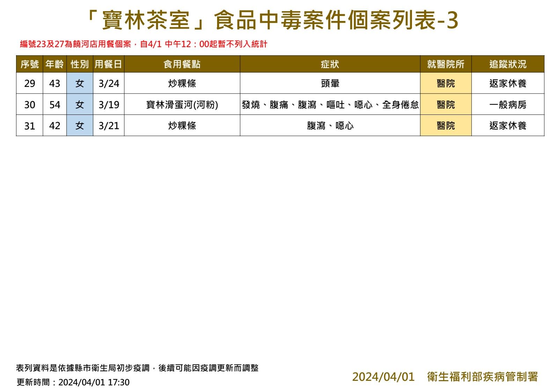Screen dimensions: 554x392
Task: Select serial number cell 30
Action: [30, 104]
